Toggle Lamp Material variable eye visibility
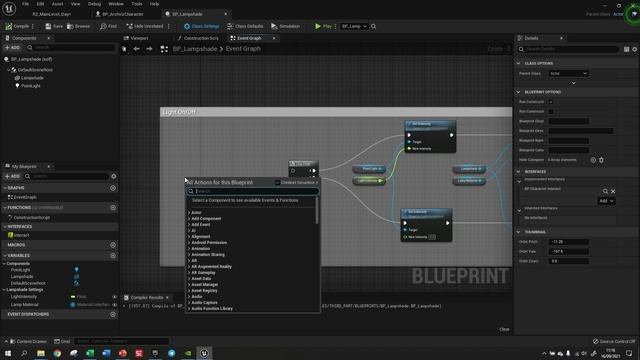The height and width of the screenshot is (360, 640). coord(114,304)
